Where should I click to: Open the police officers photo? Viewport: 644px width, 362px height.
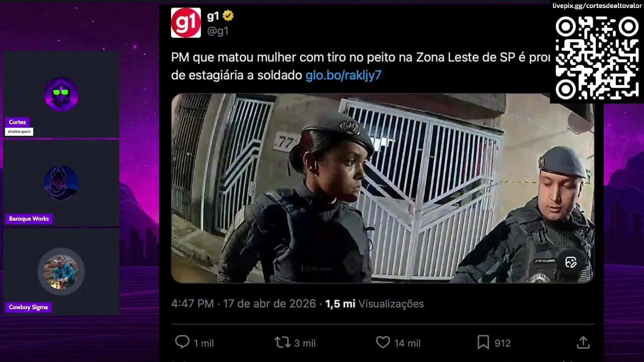pyautogui.click(x=382, y=188)
